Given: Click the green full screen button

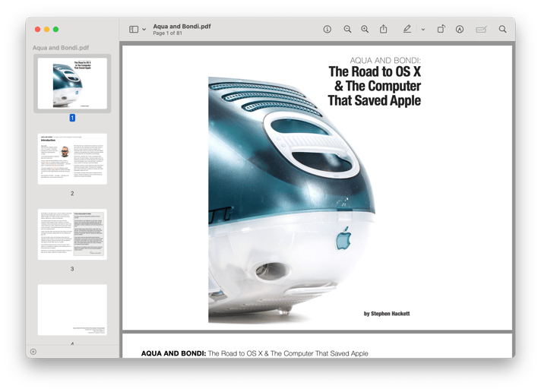Looking at the screenshot, I should click(x=55, y=30).
